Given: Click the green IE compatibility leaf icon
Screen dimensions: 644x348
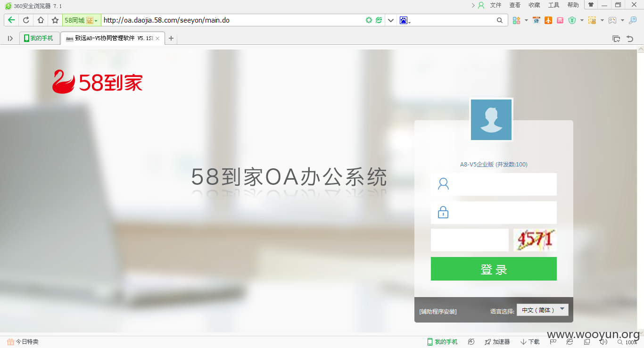Looking at the screenshot, I should click(379, 20).
